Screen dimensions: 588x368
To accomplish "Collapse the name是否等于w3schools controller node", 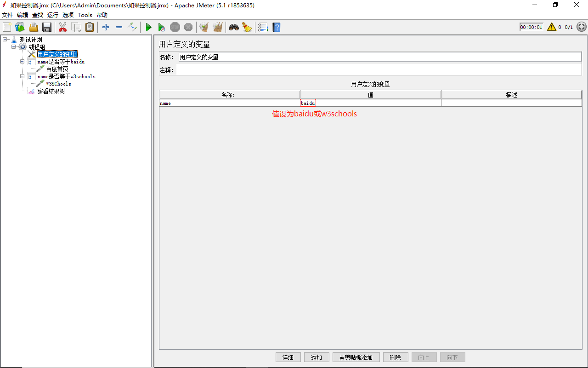I will click(23, 76).
